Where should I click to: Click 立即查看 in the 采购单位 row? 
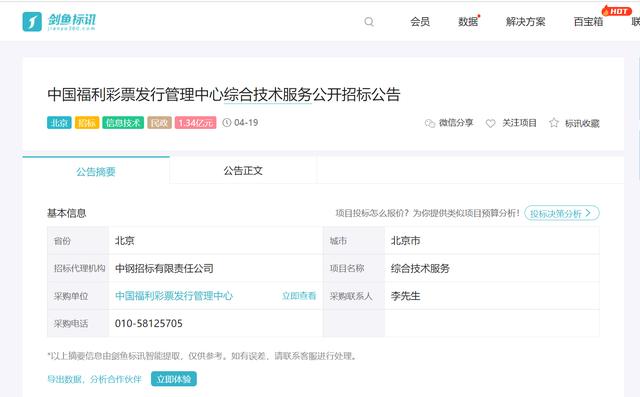[x=299, y=296]
